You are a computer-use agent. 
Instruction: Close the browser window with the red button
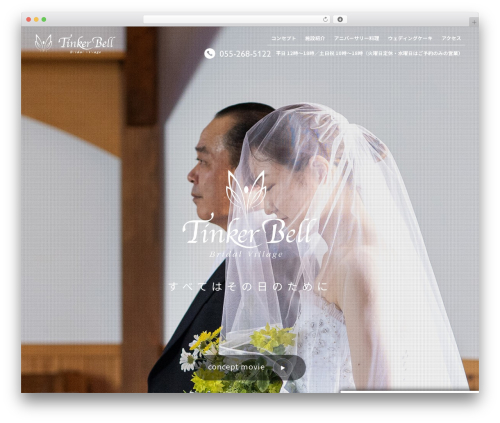pos(29,19)
